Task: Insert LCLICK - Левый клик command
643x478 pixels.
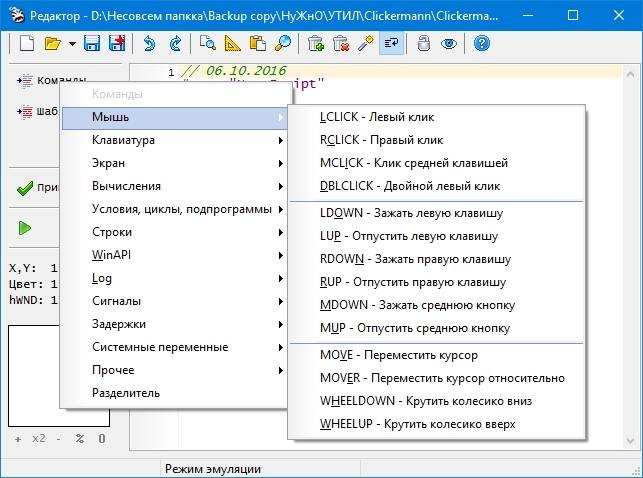Action: [x=437, y=117]
